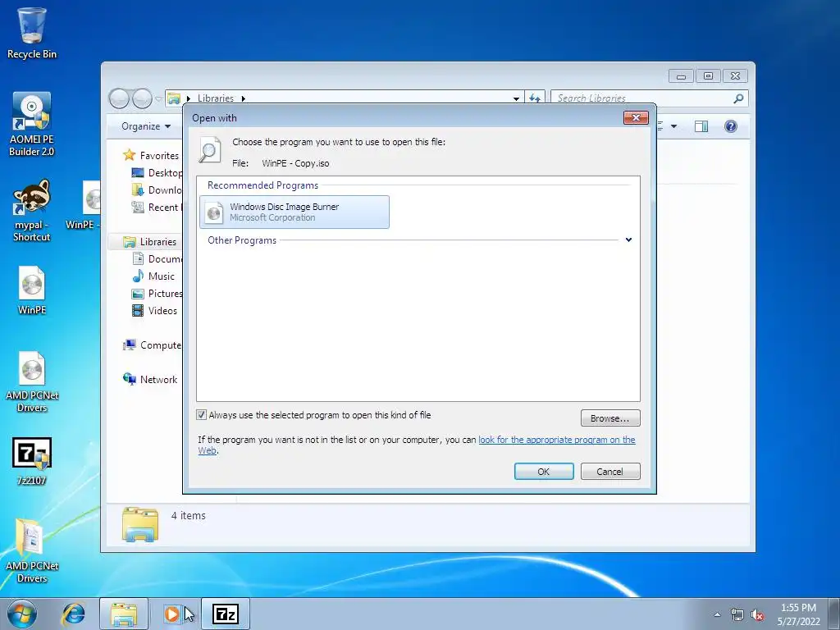This screenshot has width=840, height=630.
Task: Open the Recycle Bin desktop icon
Action: pos(32,33)
